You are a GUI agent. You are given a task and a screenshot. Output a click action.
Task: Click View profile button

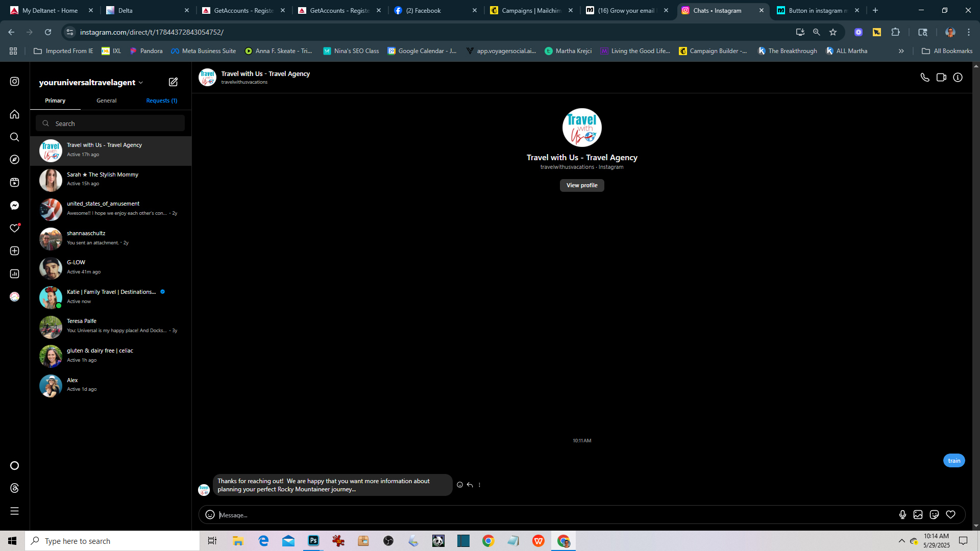582,185
